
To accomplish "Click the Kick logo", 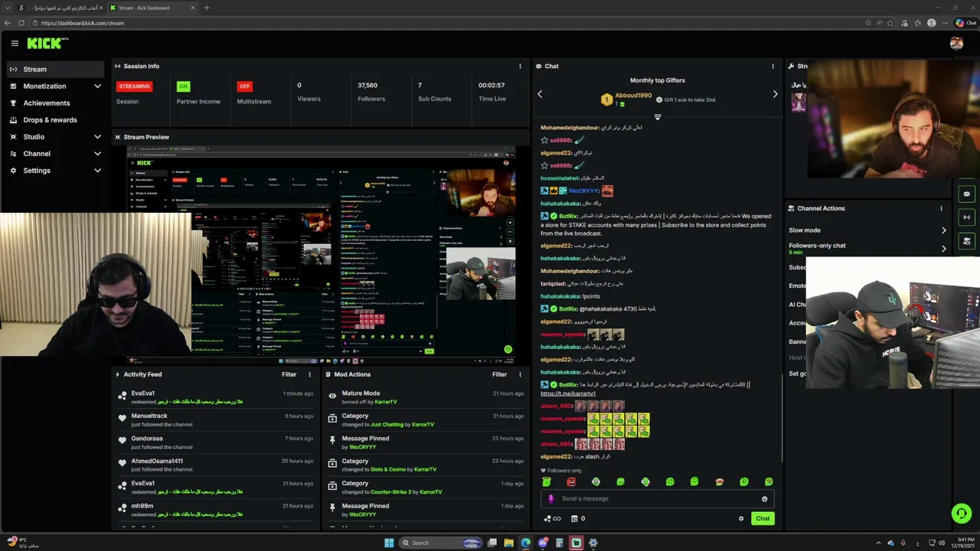I will (x=47, y=44).
